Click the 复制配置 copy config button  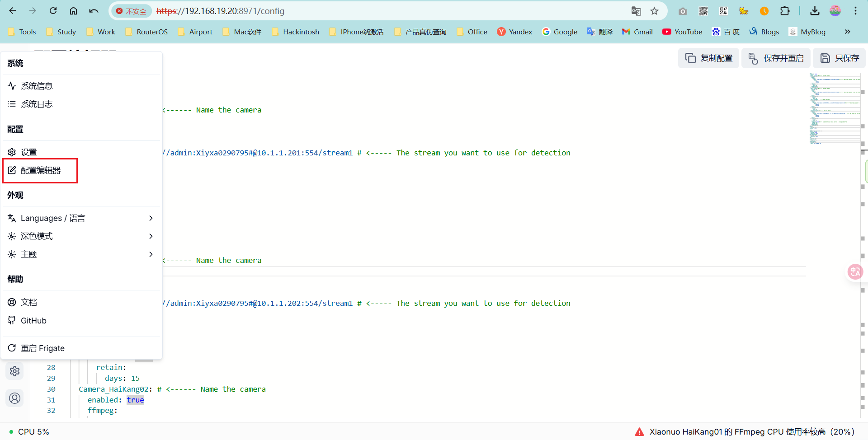pos(708,58)
